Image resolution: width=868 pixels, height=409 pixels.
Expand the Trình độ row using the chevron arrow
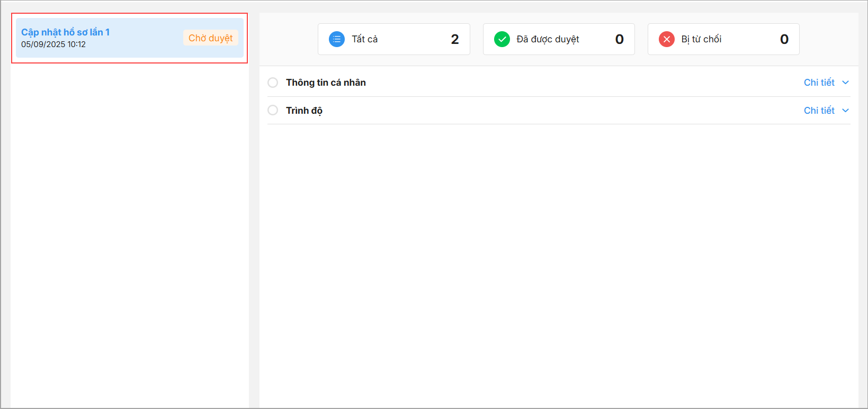(845, 111)
